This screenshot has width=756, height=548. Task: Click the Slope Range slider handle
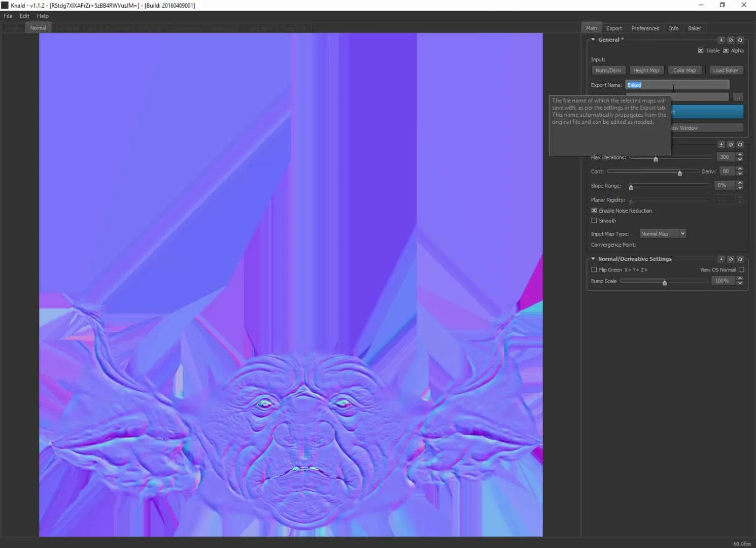(631, 187)
